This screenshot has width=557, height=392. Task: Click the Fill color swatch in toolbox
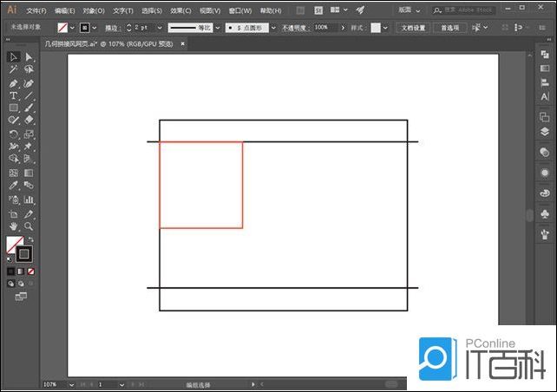(14, 245)
